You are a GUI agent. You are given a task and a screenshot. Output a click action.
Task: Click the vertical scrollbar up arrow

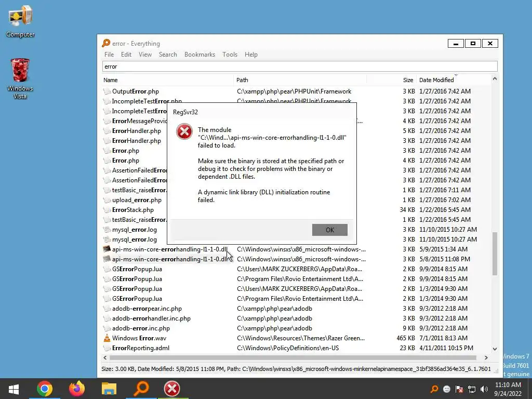coord(495,79)
